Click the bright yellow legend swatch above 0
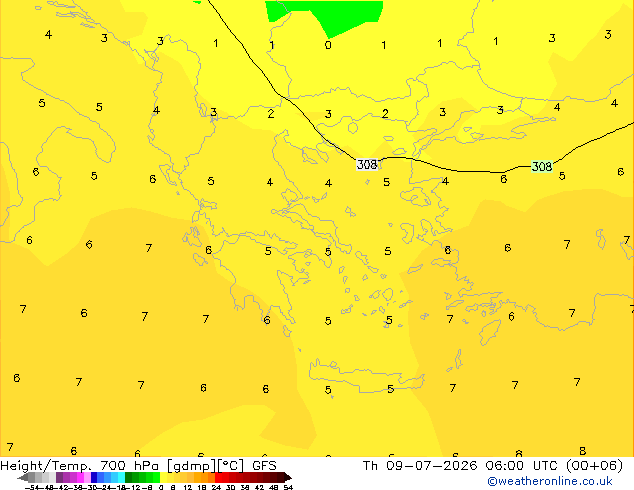 [163, 477]
